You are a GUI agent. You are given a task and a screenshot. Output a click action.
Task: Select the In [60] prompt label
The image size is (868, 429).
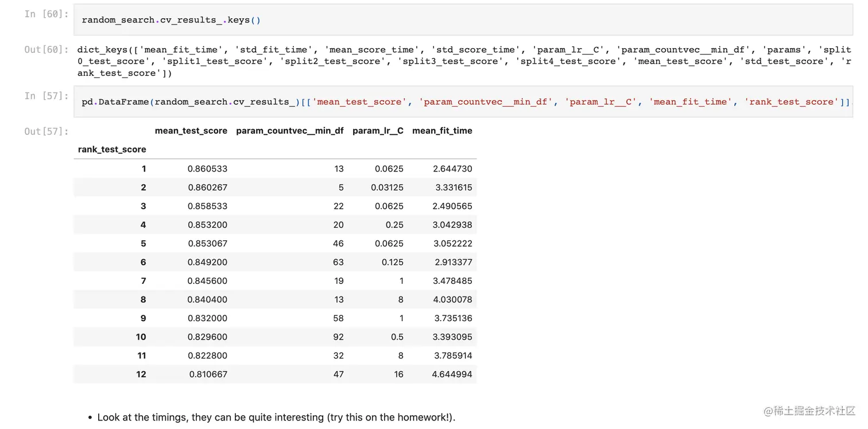47,14
